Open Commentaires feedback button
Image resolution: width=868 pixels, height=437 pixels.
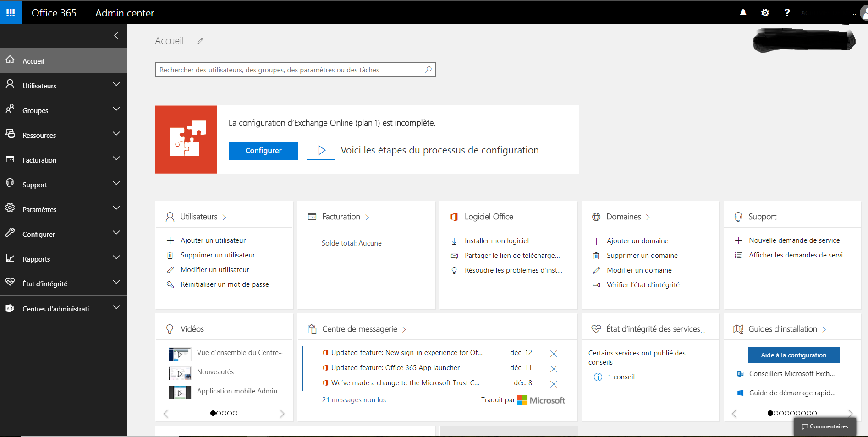pyautogui.click(x=825, y=426)
